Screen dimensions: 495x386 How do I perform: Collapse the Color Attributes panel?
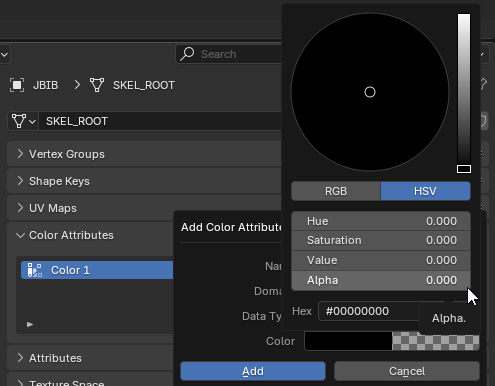click(20, 235)
